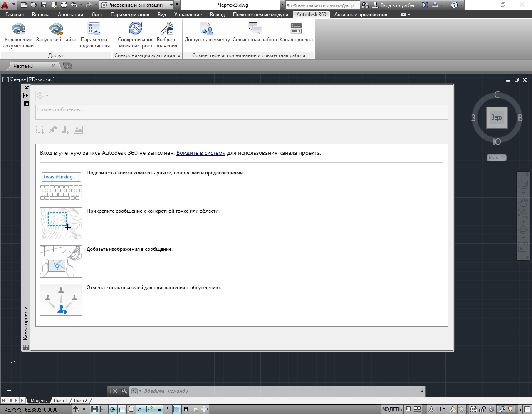Click the Войдите в систему link
The height and width of the screenshot is (414, 532).
201,153
